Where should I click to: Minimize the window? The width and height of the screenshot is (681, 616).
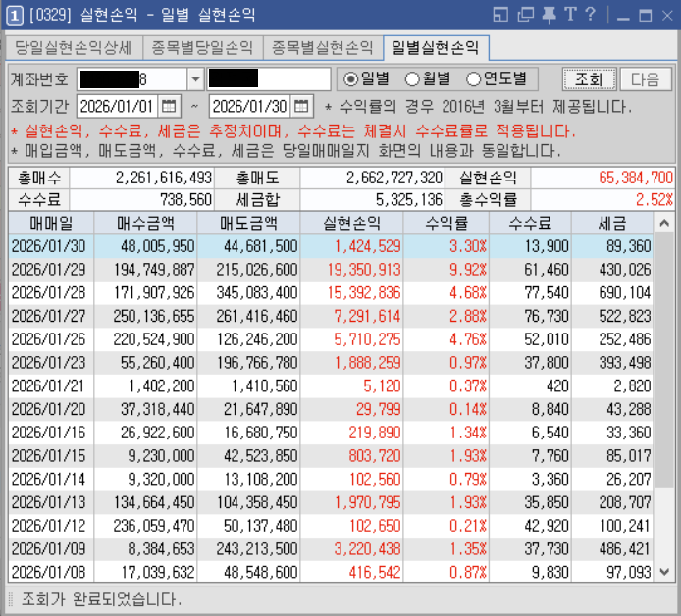click(x=623, y=17)
